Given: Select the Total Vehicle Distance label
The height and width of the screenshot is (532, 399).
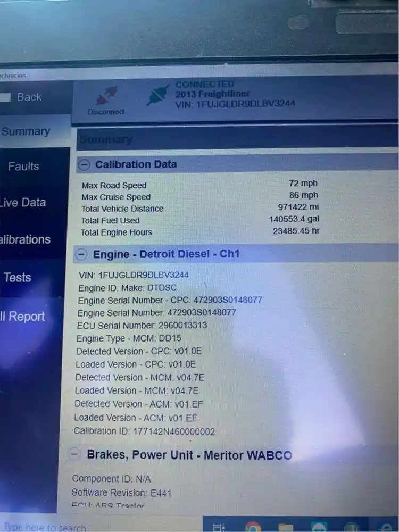Looking at the screenshot, I should (x=122, y=209).
